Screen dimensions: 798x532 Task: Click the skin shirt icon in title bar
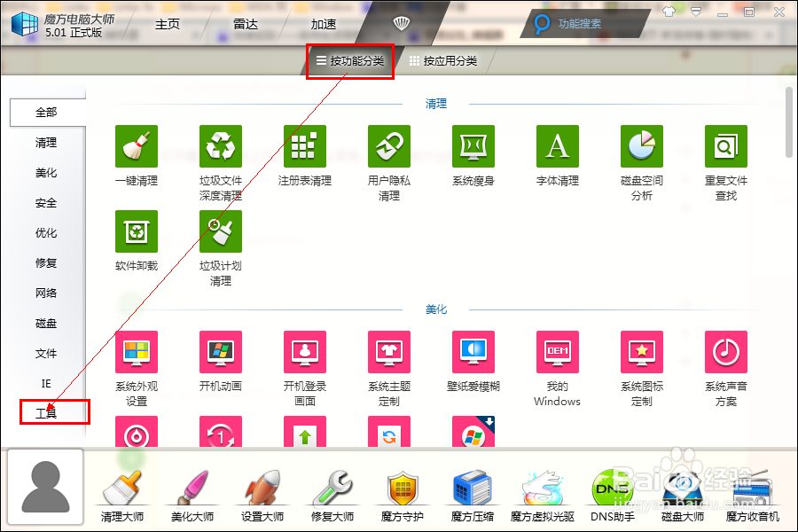point(669,12)
